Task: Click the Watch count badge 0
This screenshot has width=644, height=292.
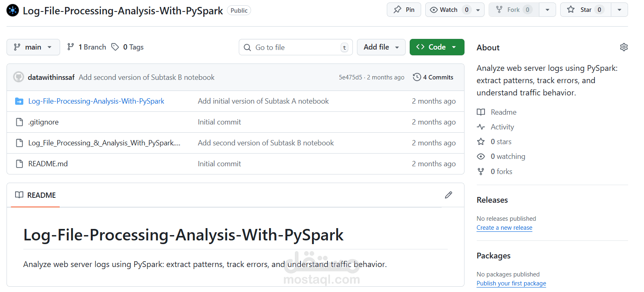Action: (467, 10)
